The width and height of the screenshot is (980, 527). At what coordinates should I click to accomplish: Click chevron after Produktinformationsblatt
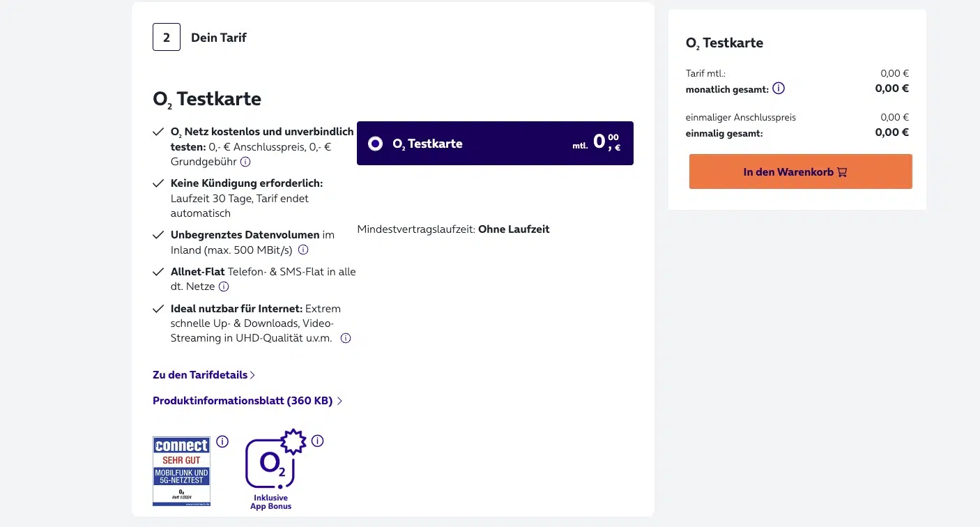[339, 401]
